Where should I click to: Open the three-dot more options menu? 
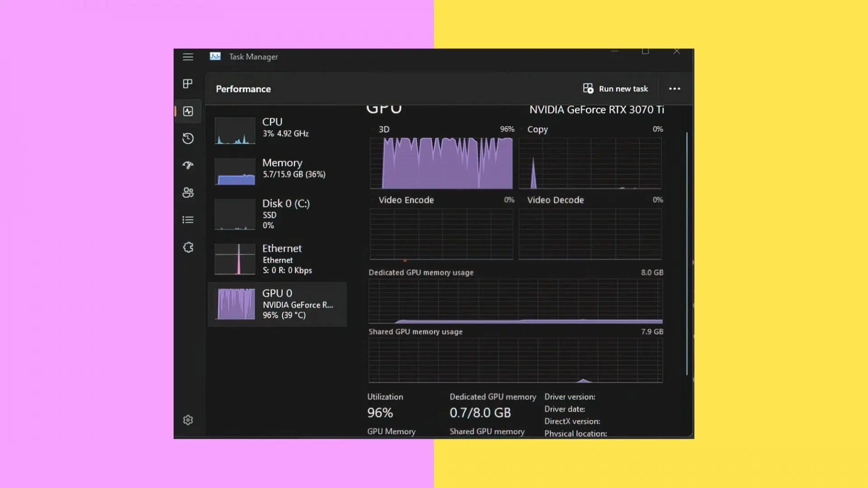tap(675, 89)
